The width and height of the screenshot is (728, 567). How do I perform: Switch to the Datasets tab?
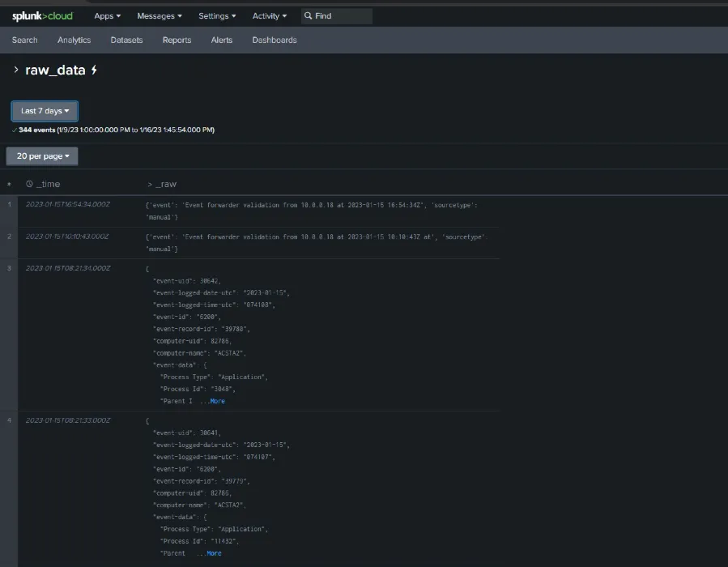point(126,40)
